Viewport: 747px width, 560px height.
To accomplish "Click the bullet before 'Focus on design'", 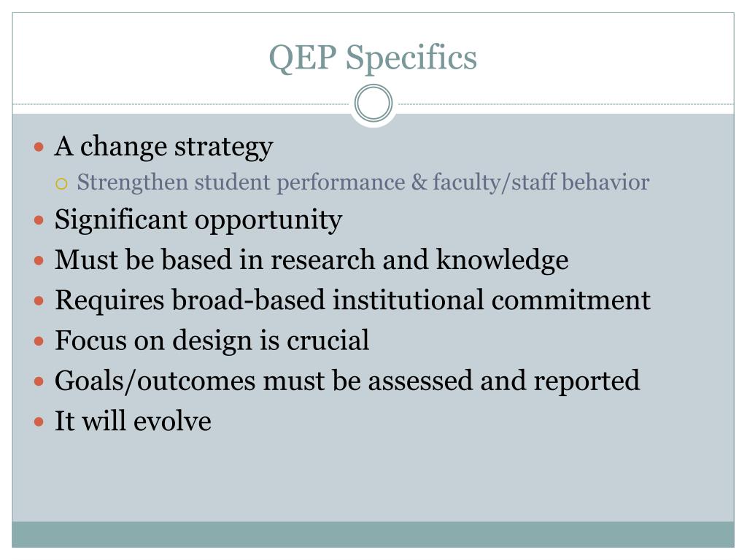I will 39,341.
